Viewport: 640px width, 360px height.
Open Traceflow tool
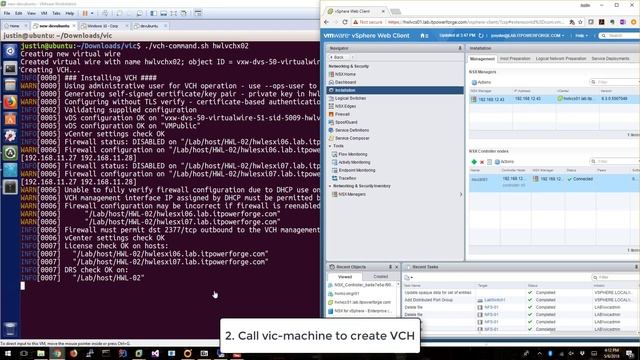click(x=347, y=178)
